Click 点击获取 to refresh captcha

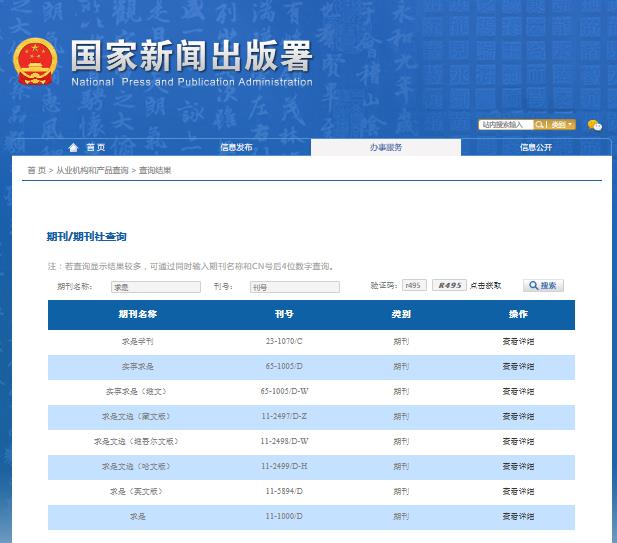pos(486,286)
